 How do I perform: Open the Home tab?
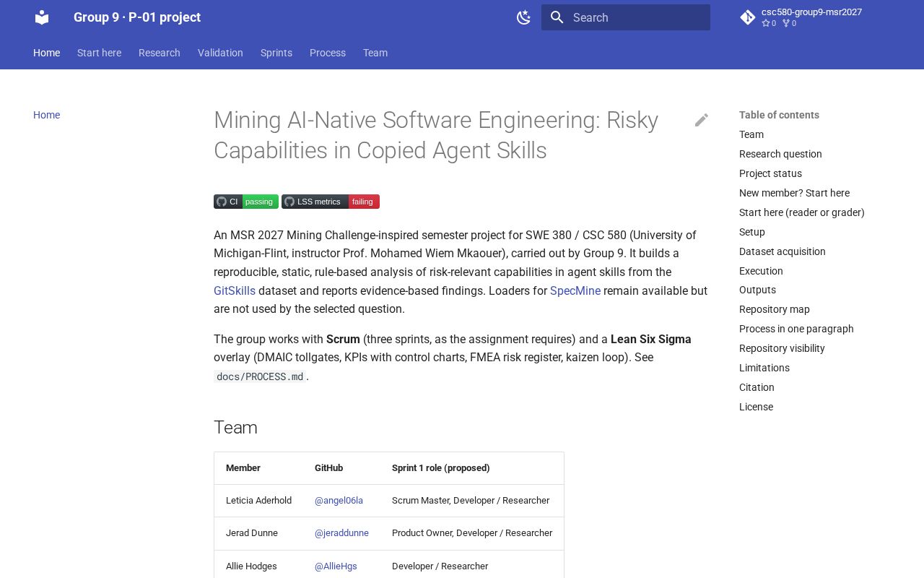pyautogui.click(x=47, y=53)
